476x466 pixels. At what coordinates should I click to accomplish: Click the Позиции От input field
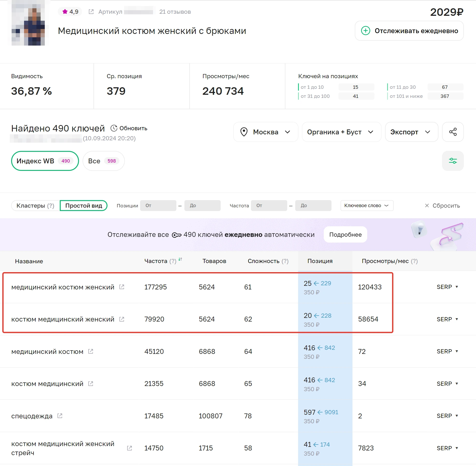[x=158, y=206]
